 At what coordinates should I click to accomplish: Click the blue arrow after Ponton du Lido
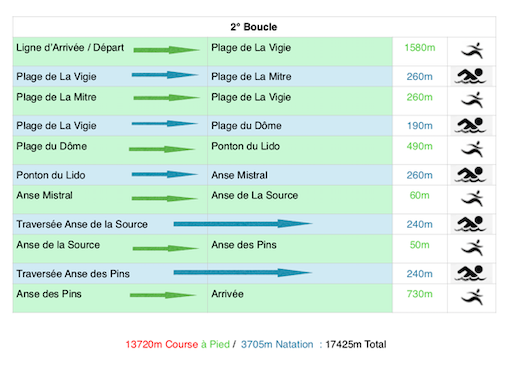[165, 174]
